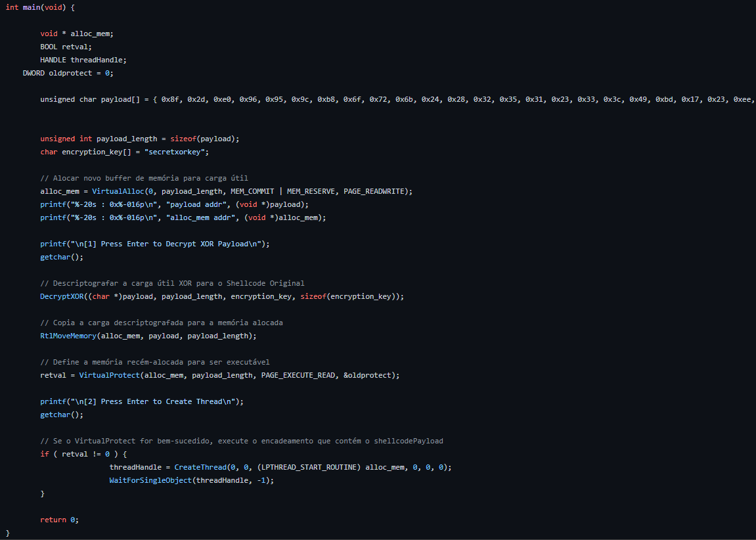Click the 'unsigned char payload[]' array name
The height and width of the screenshot is (540, 756).
pyautogui.click(x=90, y=99)
